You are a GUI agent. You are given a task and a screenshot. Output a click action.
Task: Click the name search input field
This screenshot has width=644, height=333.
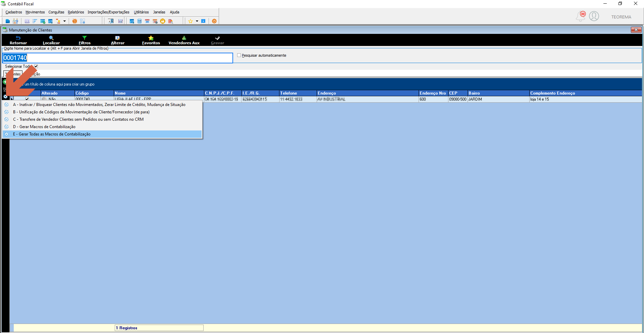click(x=118, y=58)
